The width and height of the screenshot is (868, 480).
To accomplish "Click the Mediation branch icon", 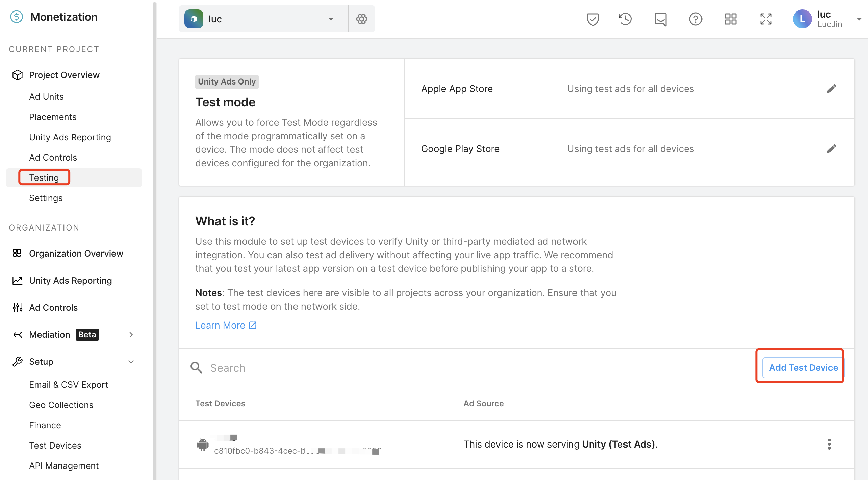I will click(18, 335).
